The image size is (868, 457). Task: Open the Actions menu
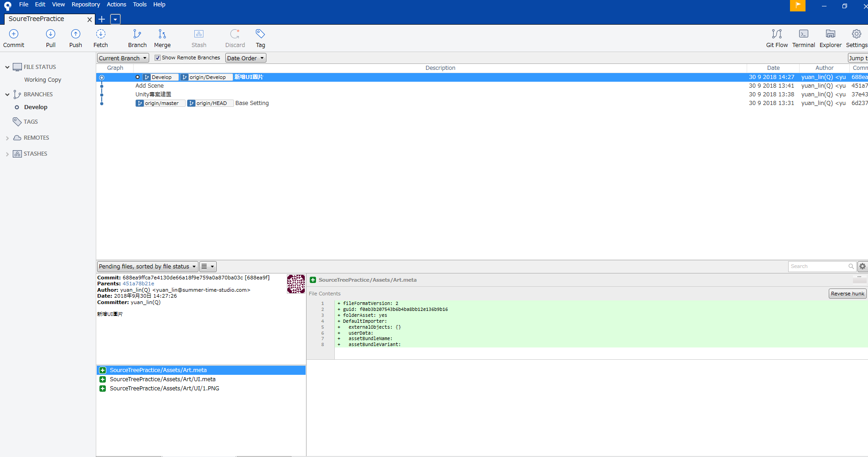click(x=116, y=5)
